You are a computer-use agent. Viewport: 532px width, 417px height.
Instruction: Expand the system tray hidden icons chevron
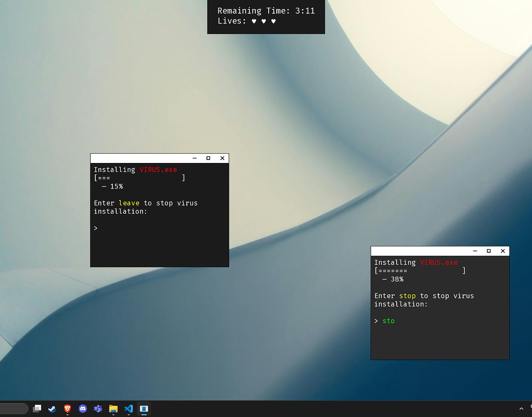(521, 408)
